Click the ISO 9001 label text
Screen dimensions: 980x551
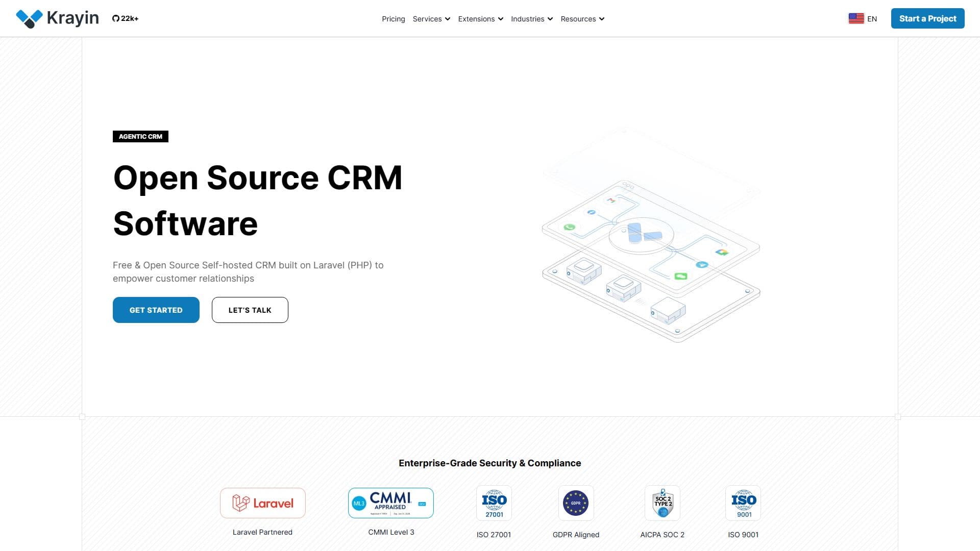pyautogui.click(x=743, y=535)
